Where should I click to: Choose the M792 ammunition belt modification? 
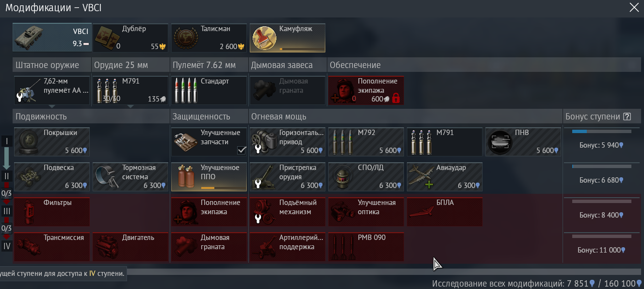[366, 141]
